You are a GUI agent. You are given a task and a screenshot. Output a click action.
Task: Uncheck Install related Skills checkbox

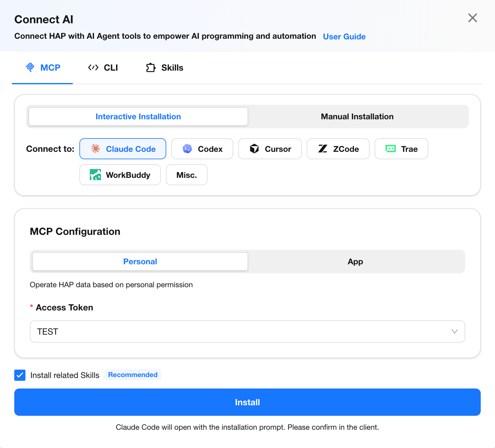pos(20,375)
